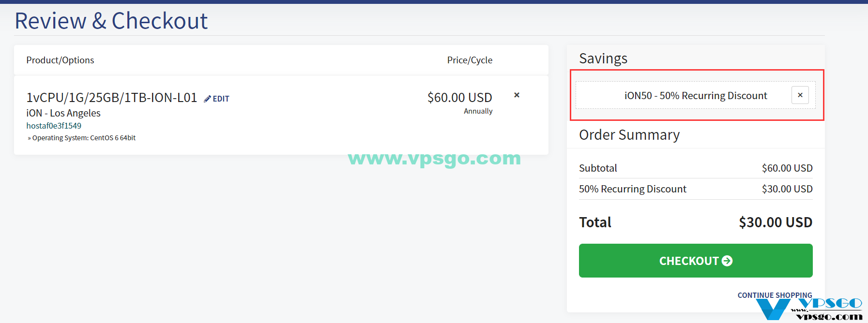The width and height of the screenshot is (868, 323).
Task: Click the CHECKOUT button label
Action: click(x=689, y=261)
